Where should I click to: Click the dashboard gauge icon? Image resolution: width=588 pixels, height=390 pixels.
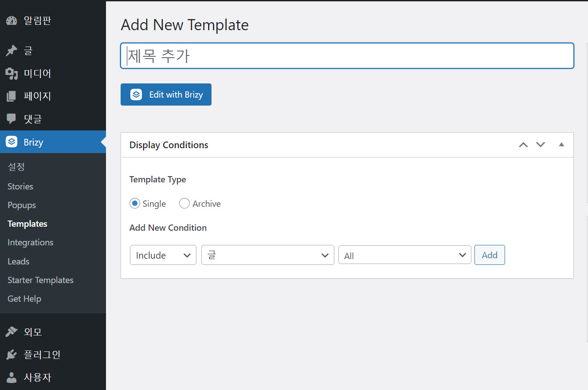(12, 21)
